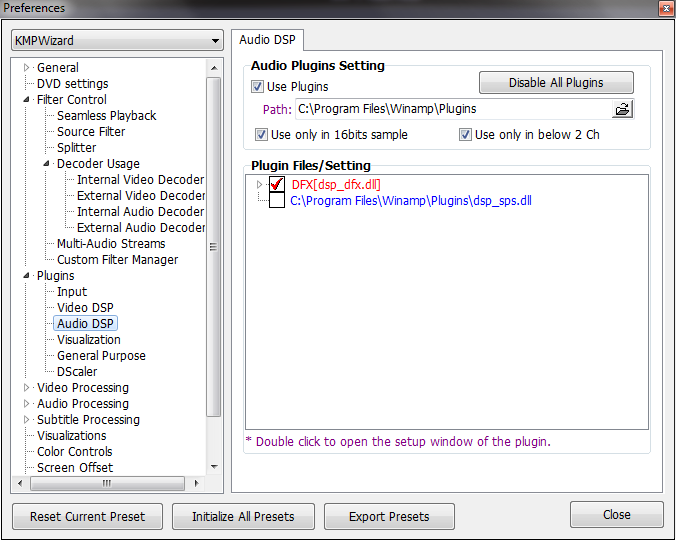The width and height of the screenshot is (676, 541).
Task: Select Internal Audio Decoder tree item
Action: 141,211
